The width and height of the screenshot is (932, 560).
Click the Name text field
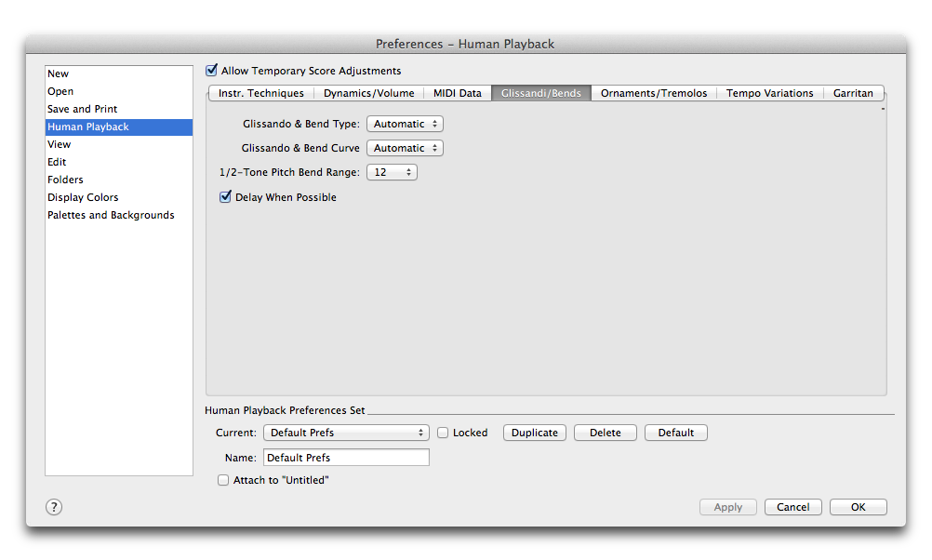coord(346,458)
